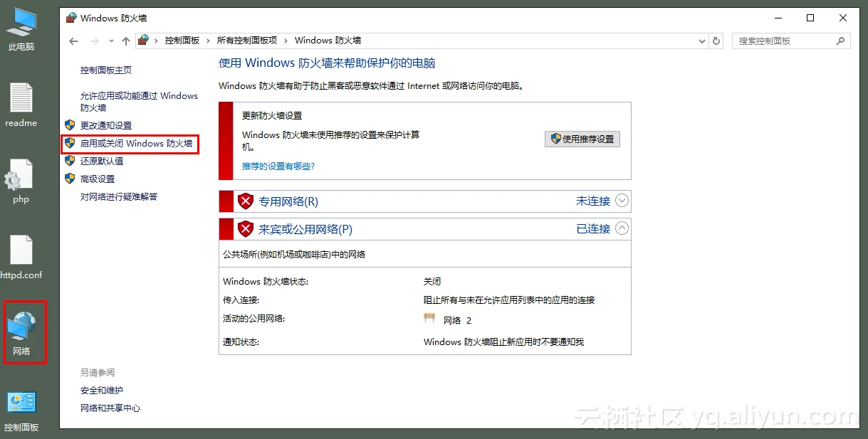
Task: Click the 更新防火墙设置 heading
Action: tap(272, 115)
